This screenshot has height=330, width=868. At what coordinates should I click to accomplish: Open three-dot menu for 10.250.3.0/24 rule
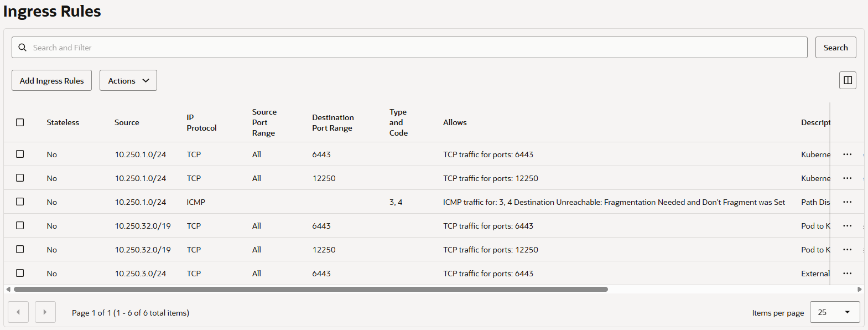847,274
